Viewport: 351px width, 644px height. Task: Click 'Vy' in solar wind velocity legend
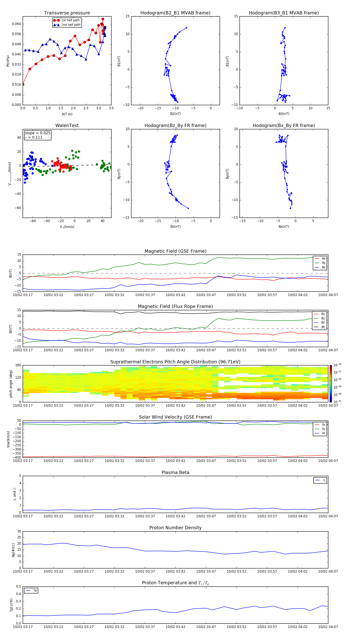pos(320,429)
